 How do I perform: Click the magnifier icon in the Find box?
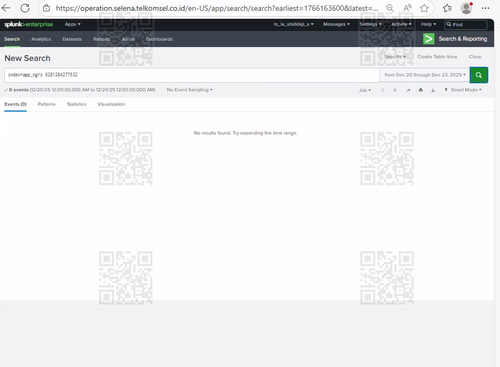449,24
